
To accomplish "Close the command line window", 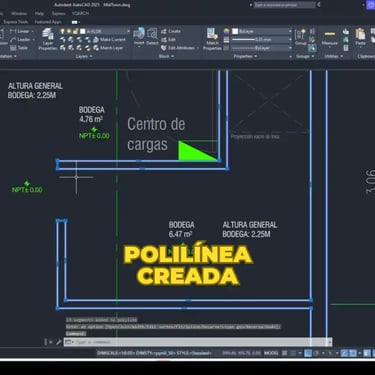I will click(51, 342).
